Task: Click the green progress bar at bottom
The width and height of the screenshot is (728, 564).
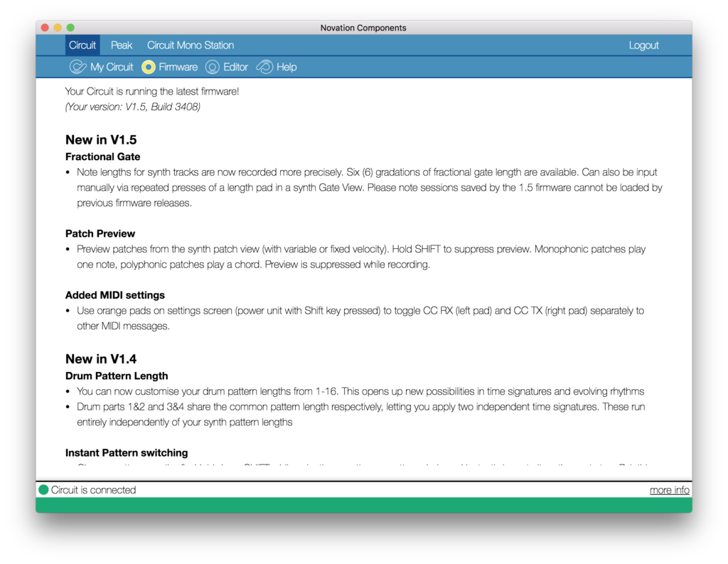Action: [364, 504]
